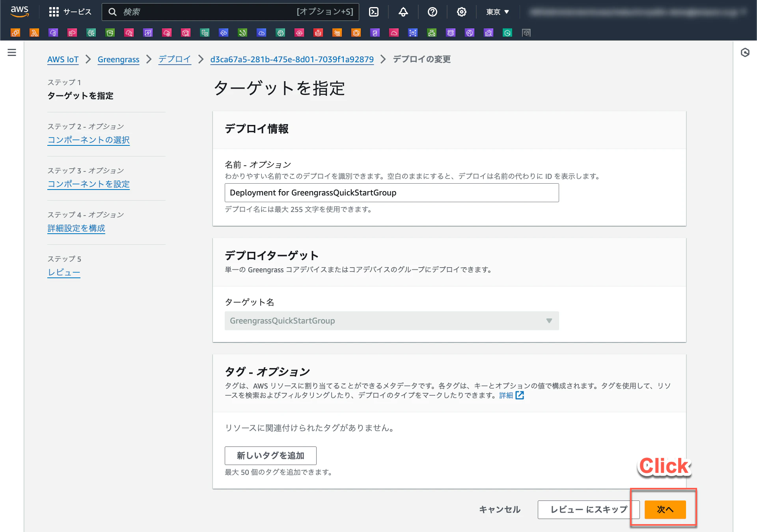Click the レビュー にスキップ button

589,510
